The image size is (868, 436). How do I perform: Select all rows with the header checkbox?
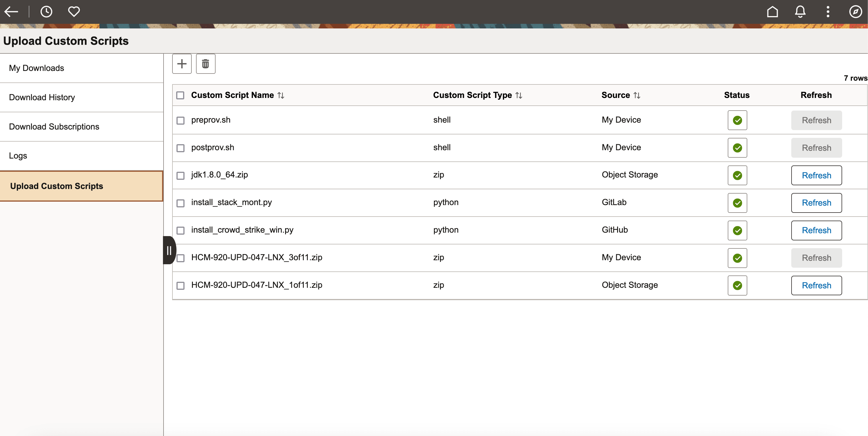pos(180,95)
